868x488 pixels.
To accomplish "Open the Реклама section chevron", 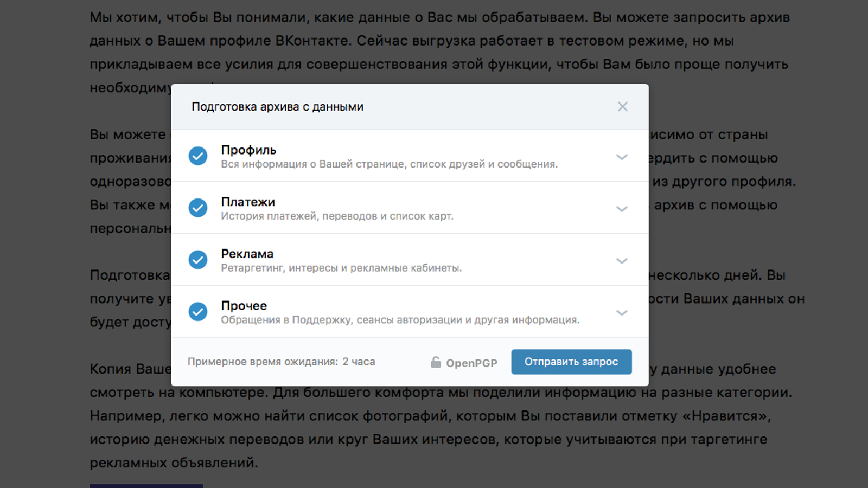I will [622, 261].
